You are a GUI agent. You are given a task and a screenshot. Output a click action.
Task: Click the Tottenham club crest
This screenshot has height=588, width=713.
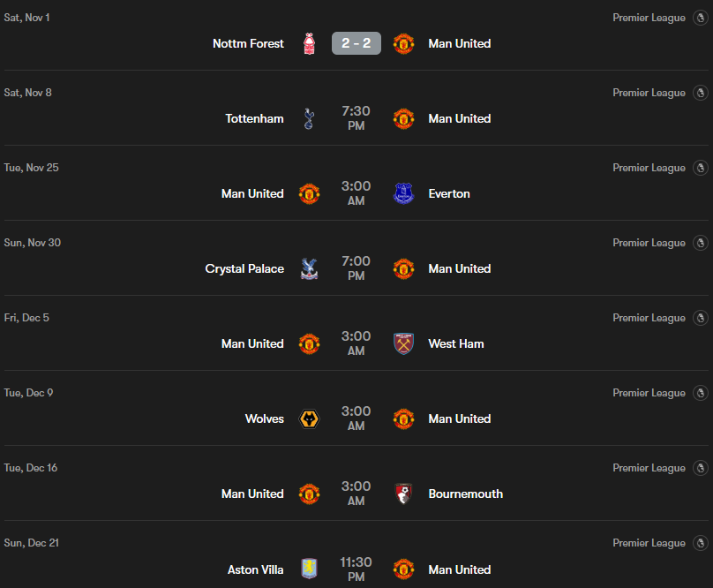(309, 118)
